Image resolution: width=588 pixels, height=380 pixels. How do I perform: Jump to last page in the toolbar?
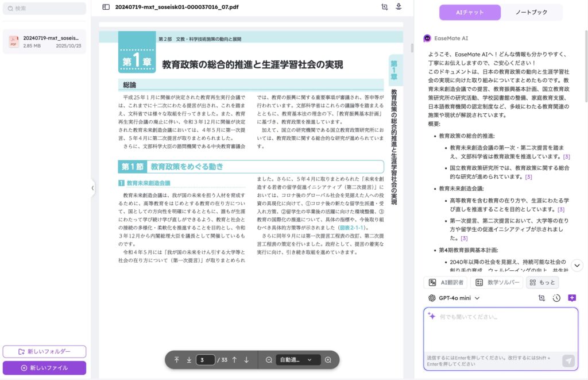click(x=189, y=360)
